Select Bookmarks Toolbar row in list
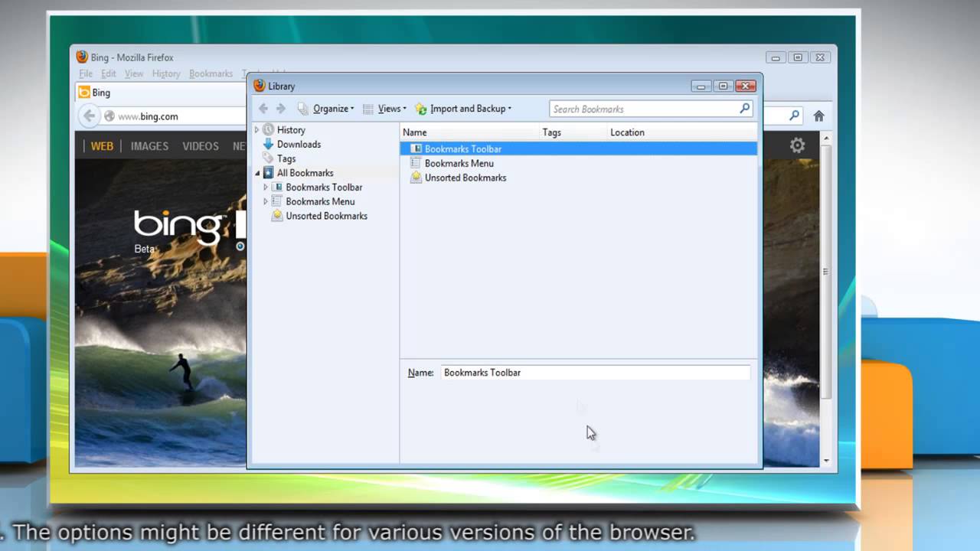The image size is (980, 551). 578,149
